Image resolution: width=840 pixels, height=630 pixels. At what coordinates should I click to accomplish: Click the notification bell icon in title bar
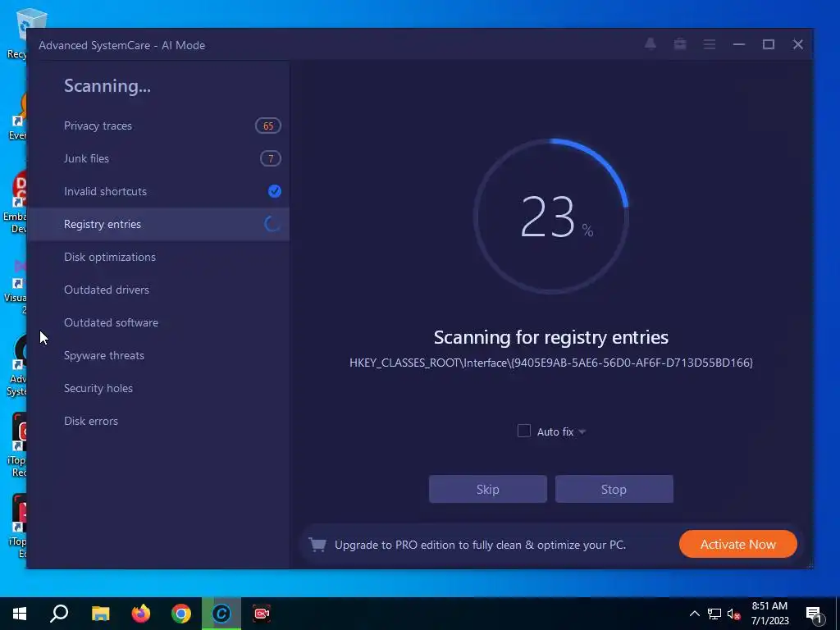[x=651, y=44]
